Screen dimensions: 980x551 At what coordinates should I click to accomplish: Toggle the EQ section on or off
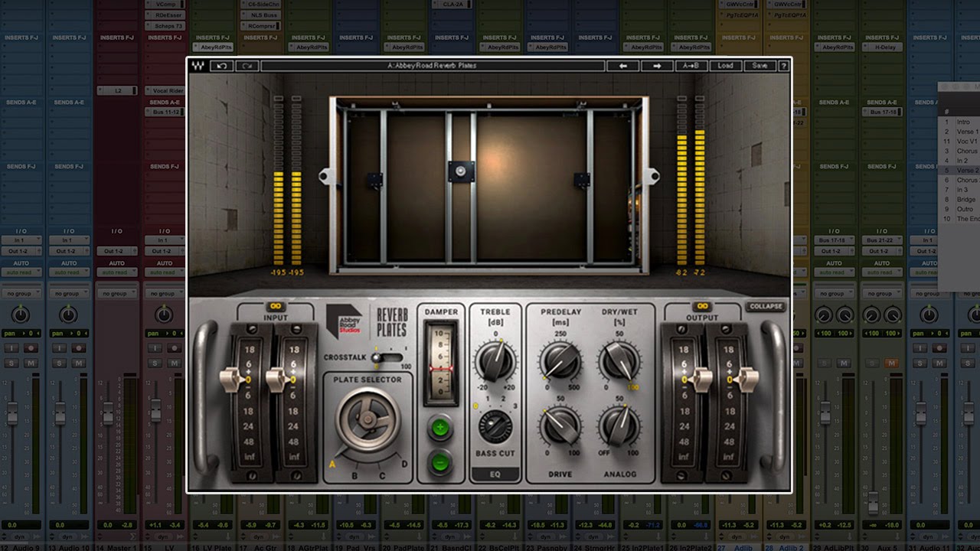click(495, 474)
